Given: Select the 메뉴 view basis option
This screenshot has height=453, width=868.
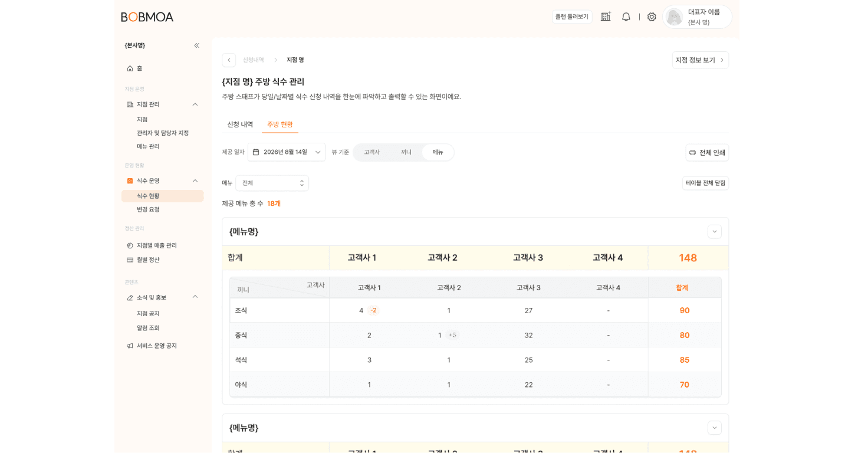Looking at the screenshot, I should (x=438, y=152).
